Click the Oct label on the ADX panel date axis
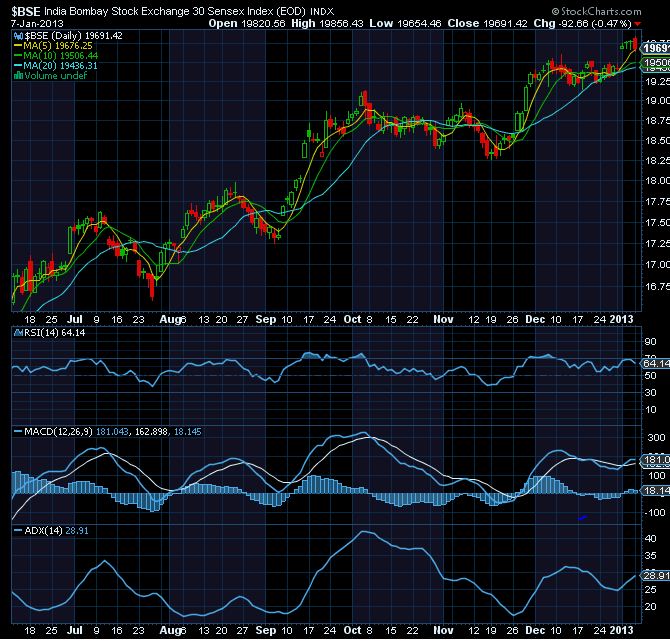 pos(352,630)
